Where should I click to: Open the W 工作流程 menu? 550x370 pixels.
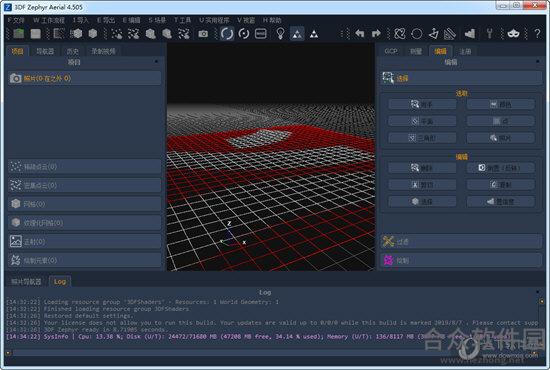[x=49, y=20]
